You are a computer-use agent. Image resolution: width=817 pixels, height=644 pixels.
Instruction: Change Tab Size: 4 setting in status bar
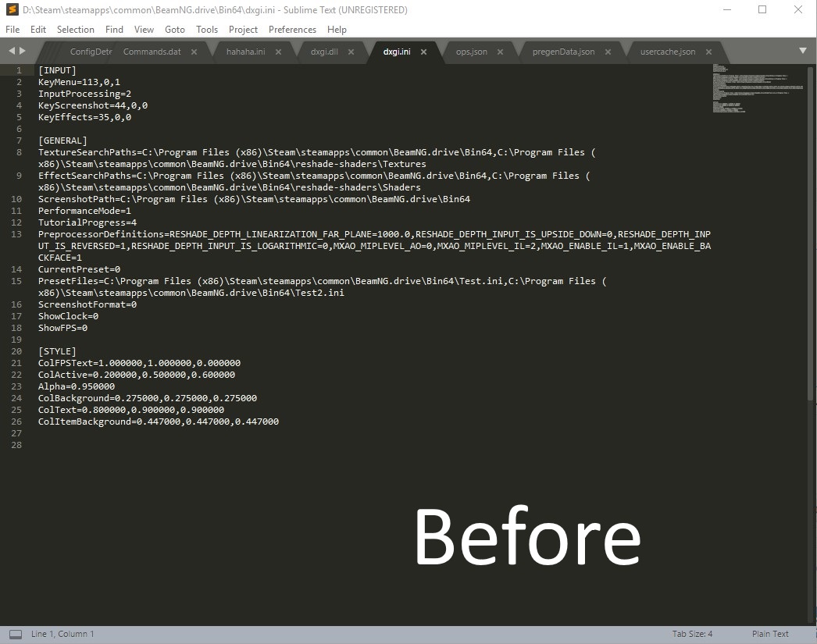click(692, 634)
